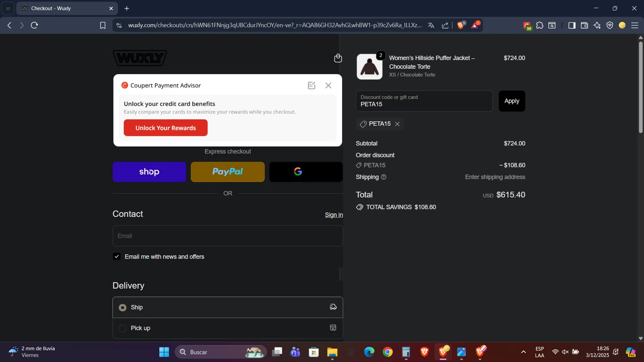Open the pinned W tab
The height and width of the screenshot is (362, 644).
(x=8, y=8)
